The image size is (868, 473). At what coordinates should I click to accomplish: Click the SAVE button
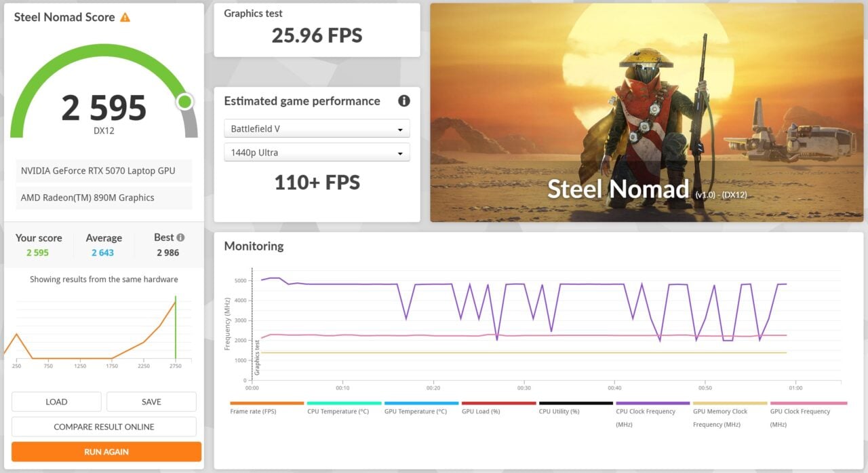pos(151,402)
